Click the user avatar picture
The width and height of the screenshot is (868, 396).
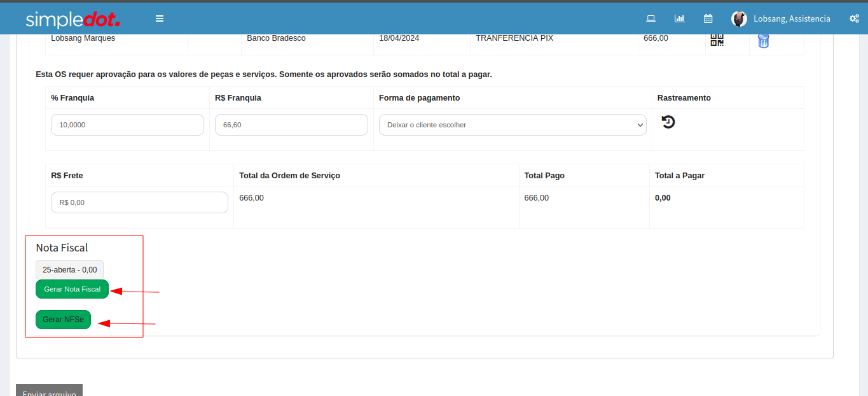[x=739, y=18]
